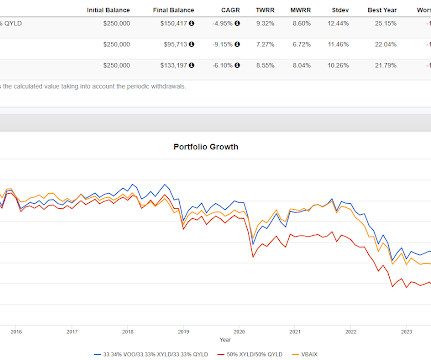
Task: Click the Stdev column header
Action: click(340, 10)
